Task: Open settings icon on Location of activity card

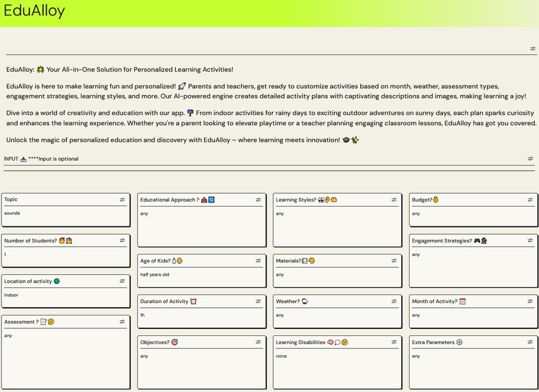Action: [x=122, y=280]
